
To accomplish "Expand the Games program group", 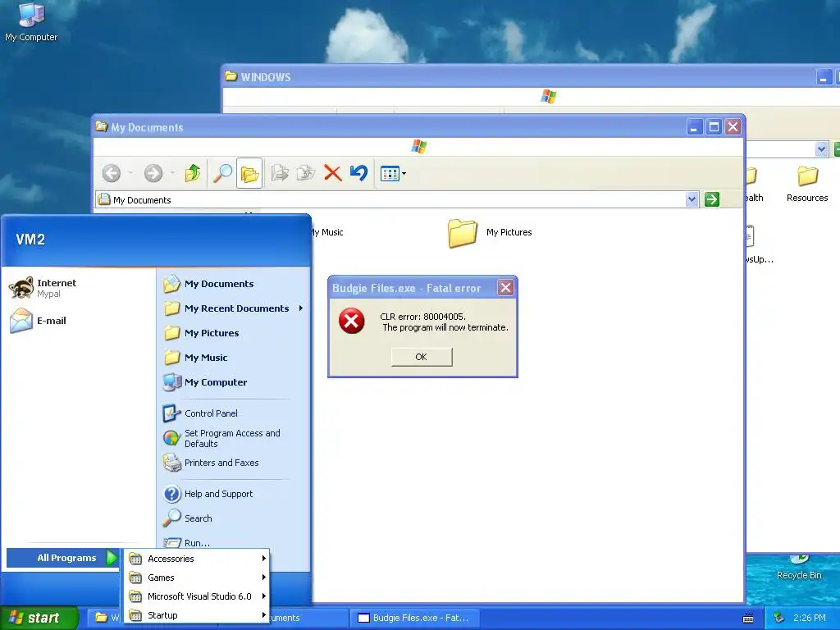I will 197,577.
